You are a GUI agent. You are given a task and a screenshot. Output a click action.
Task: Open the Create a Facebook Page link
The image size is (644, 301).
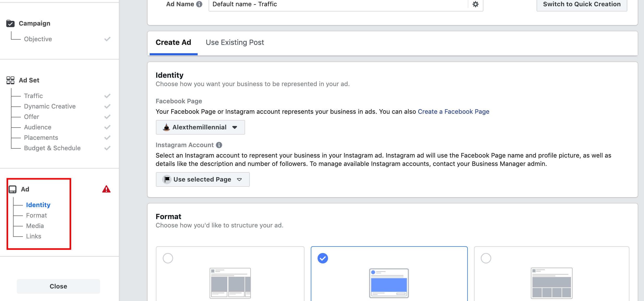(453, 111)
